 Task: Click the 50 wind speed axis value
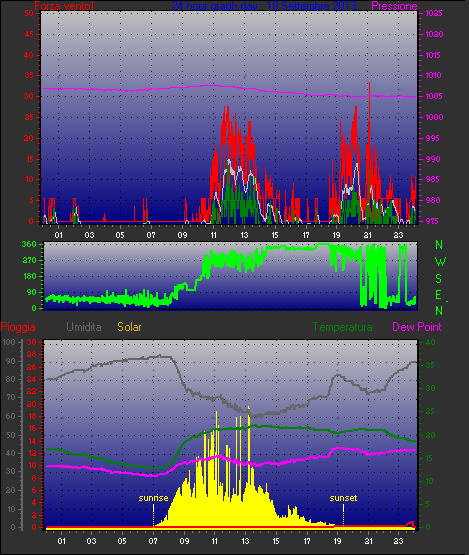coord(29,13)
